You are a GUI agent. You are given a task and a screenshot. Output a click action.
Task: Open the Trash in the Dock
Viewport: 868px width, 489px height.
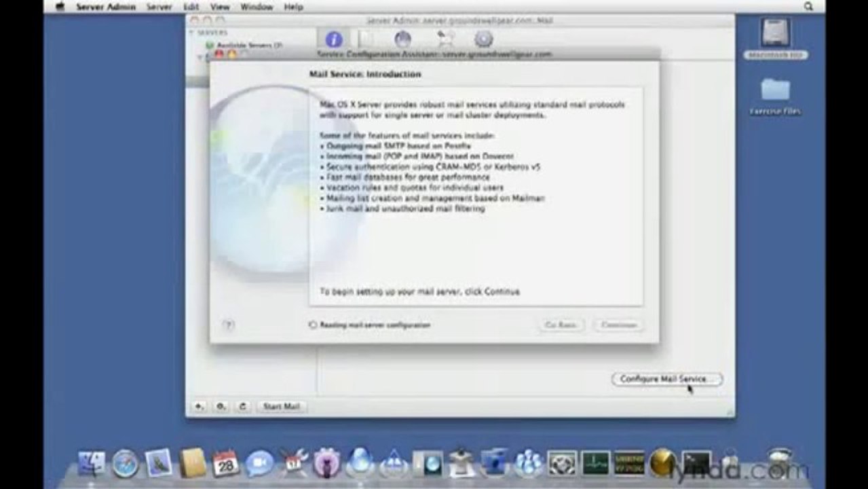tap(780, 463)
